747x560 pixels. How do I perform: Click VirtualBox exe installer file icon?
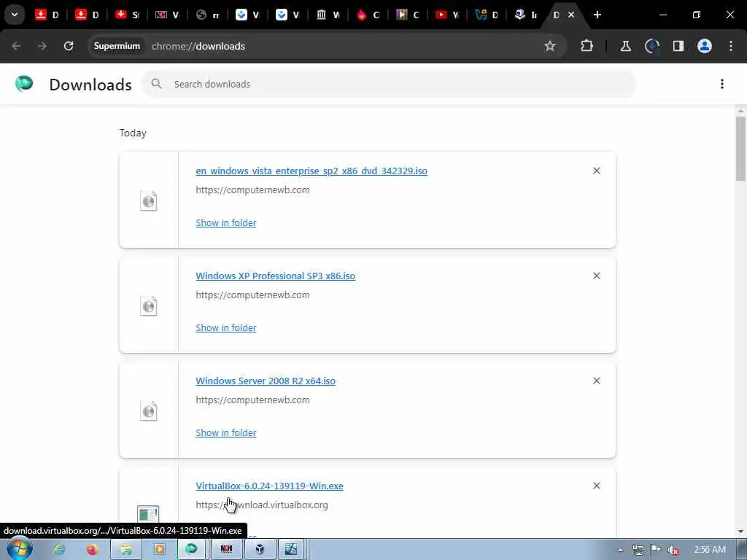coord(148,514)
